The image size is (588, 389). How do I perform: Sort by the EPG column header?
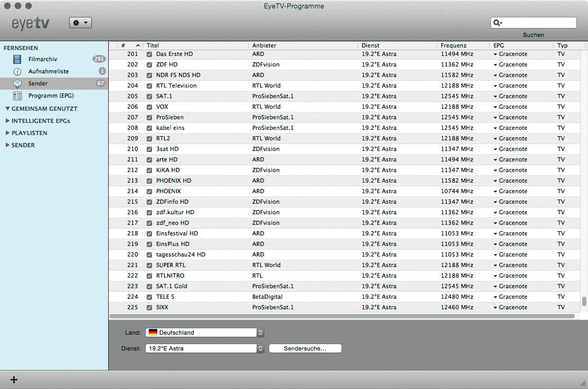(x=521, y=45)
